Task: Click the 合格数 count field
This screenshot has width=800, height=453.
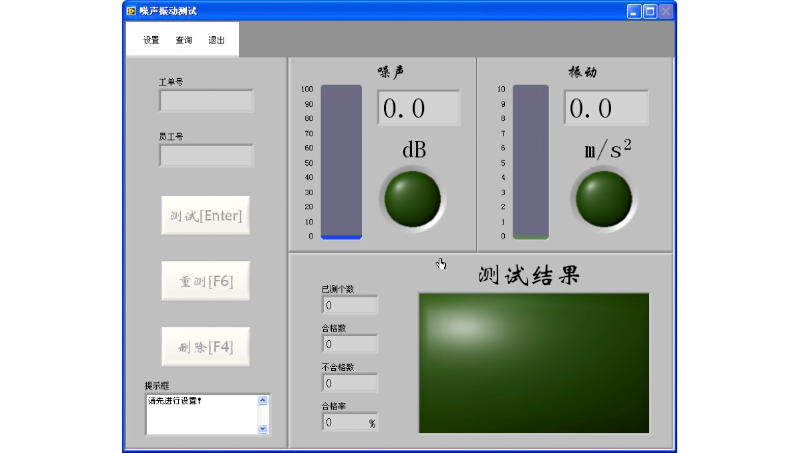Action: click(350, 344)
